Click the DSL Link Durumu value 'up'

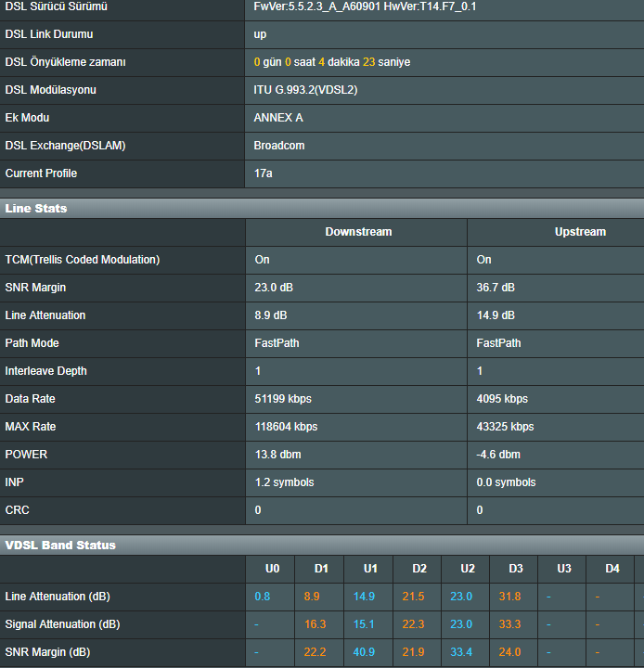coord(260,34)
